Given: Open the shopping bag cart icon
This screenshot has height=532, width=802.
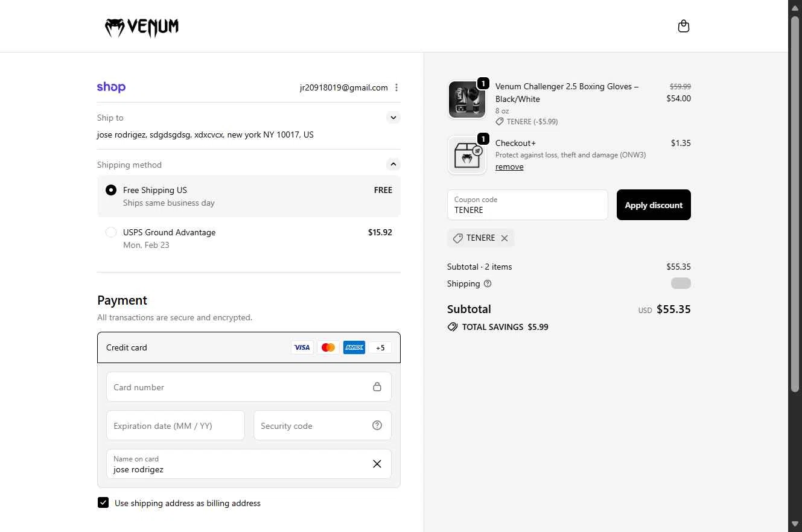Looking at the screenshot, I should click(x=683, y=26).
